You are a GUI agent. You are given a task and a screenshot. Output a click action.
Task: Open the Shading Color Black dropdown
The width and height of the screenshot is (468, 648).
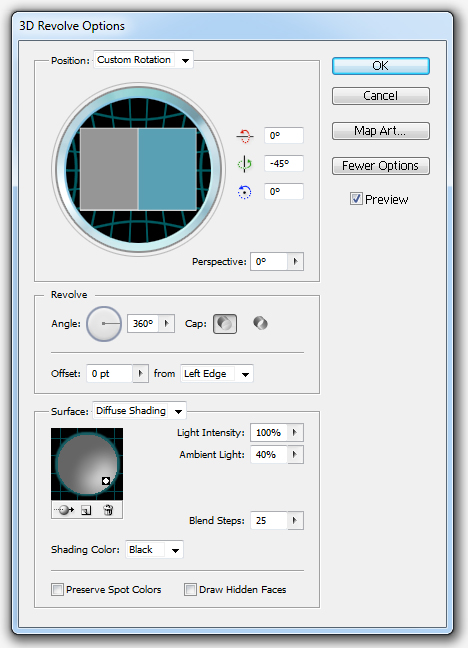pos(154,550)
